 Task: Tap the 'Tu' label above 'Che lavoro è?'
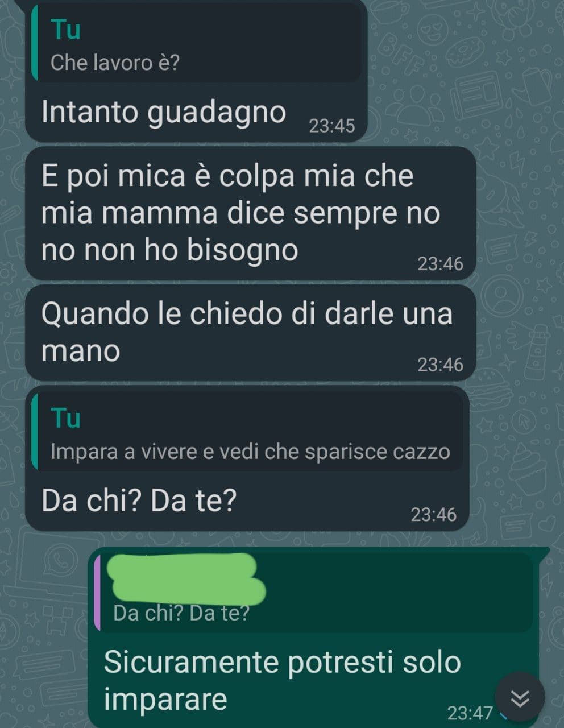[x=66, y=29]
